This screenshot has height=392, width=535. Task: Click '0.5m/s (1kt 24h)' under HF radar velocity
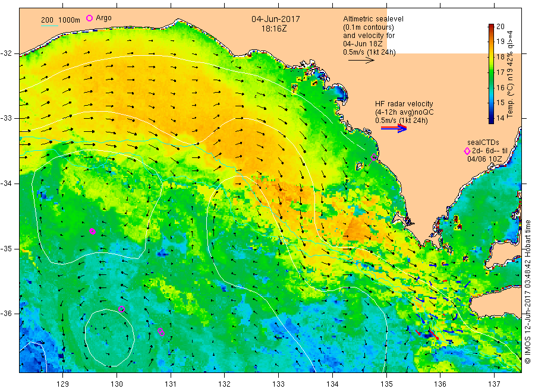point(401,121)
